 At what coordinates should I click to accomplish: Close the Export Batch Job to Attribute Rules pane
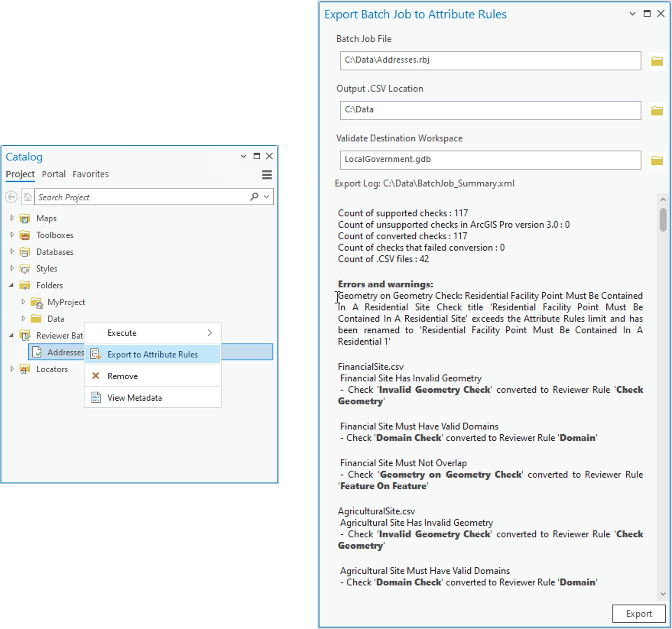pos(661,13)
